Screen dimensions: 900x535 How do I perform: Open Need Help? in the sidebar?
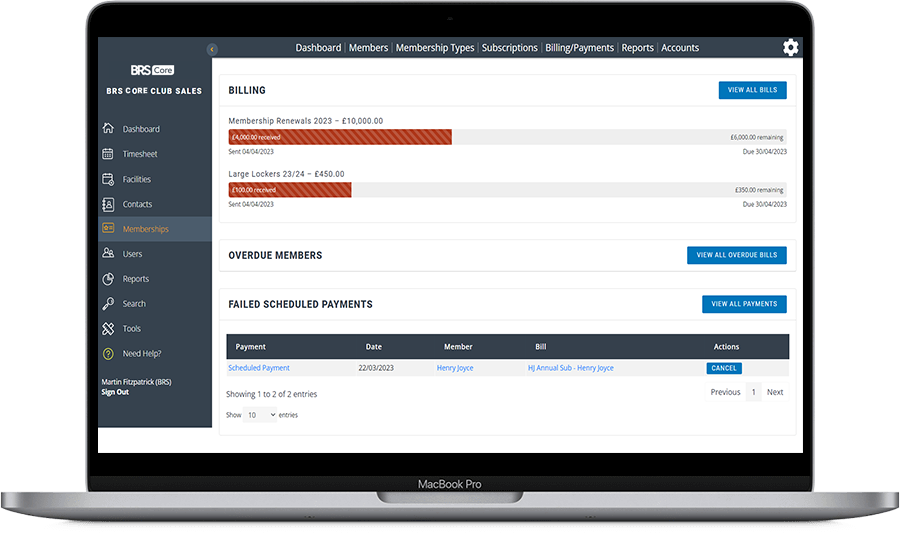coord(142,354)
